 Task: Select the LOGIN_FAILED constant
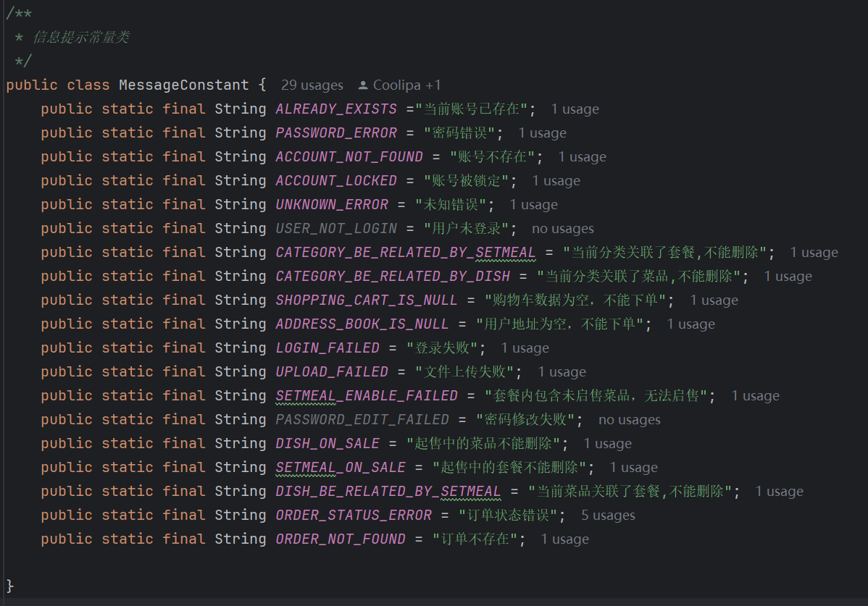327,348
